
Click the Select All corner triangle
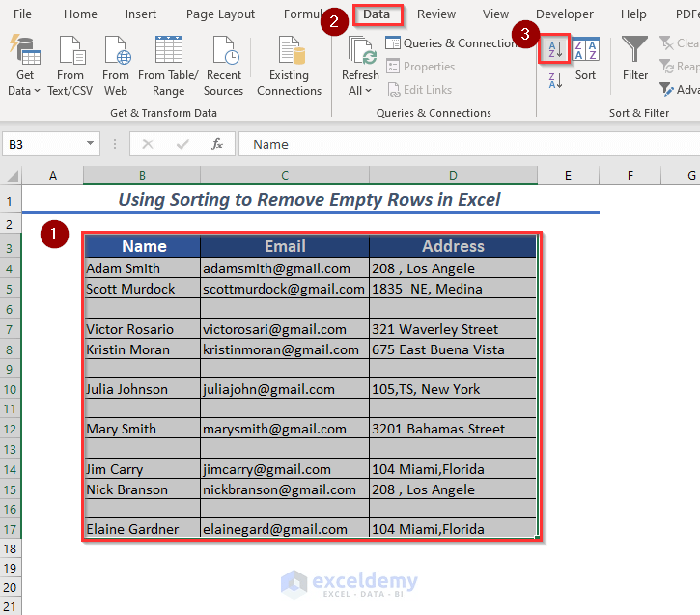(x=13, y=176)
